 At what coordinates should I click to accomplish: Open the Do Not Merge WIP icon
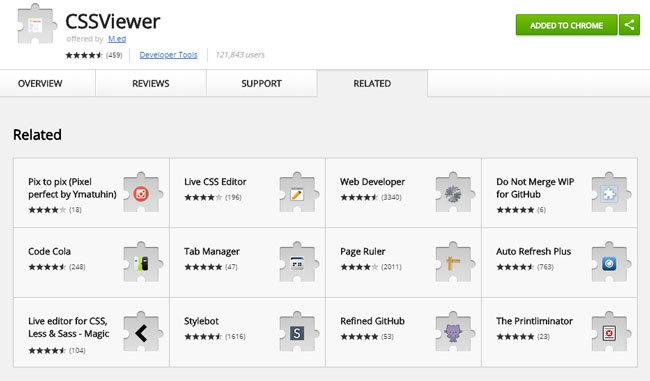[610, 193]
